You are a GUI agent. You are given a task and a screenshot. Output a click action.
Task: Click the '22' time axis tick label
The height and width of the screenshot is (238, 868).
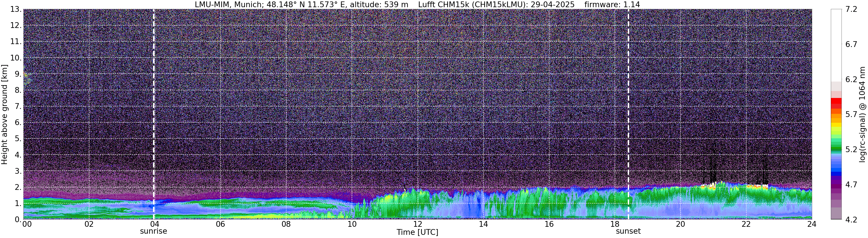tap(746, 224)
